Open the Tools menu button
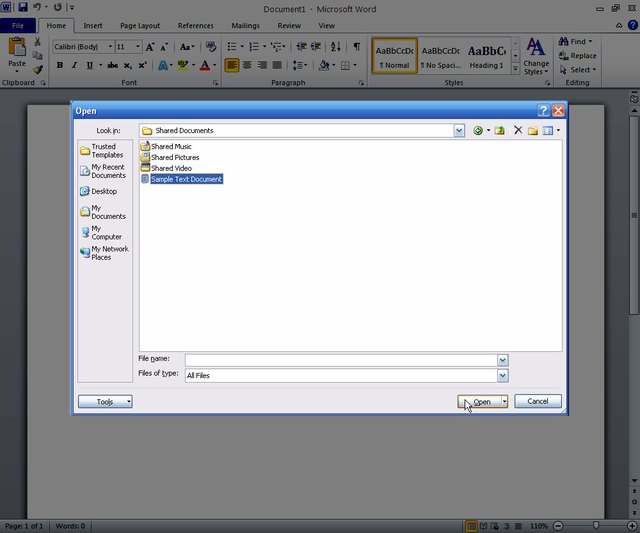Screen dimensions: 640x533 pyautogui.click(x=105, y=402)
